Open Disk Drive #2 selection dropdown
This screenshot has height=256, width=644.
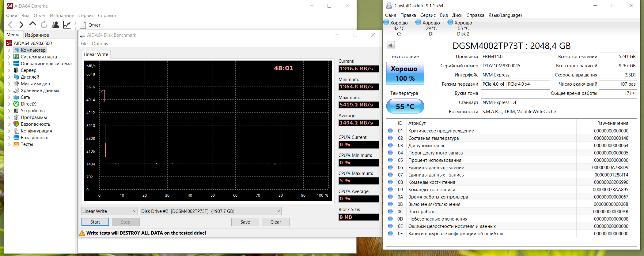coord(210,211)
